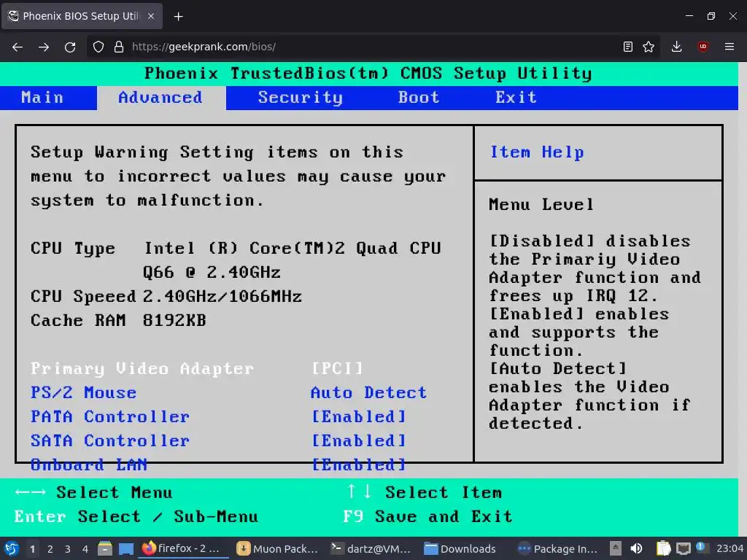Restore down the Firefox window

point(711,16)
